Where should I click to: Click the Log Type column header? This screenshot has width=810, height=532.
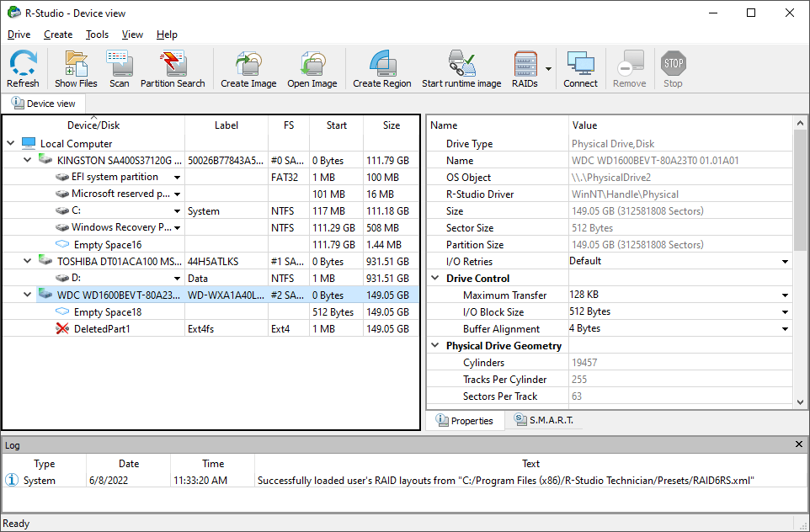click(x=45, y=463)
